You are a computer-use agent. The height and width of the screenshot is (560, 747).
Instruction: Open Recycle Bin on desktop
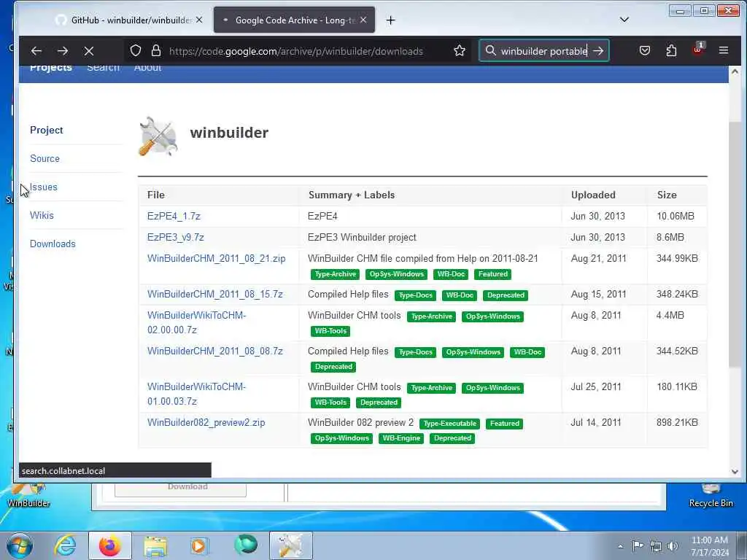click(711, 495)
